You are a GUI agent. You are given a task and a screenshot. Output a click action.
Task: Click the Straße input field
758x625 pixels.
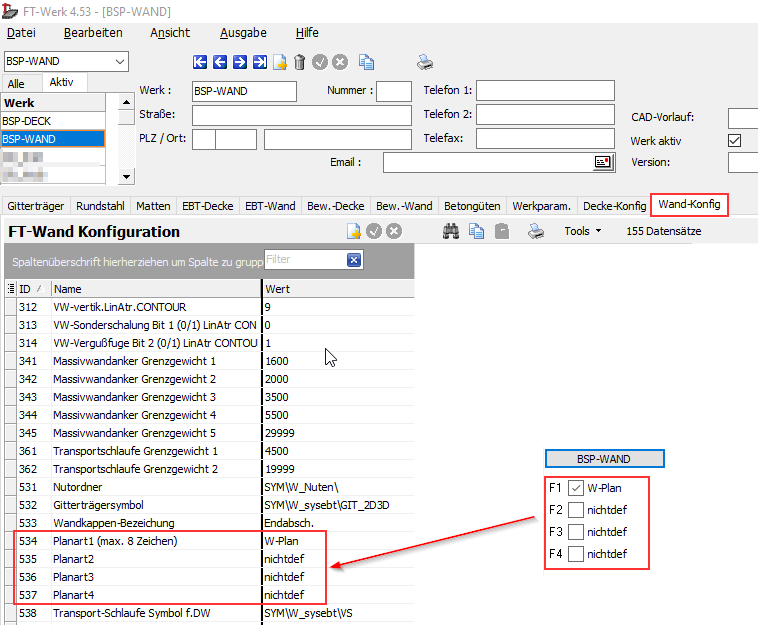(x=301, y=115)
